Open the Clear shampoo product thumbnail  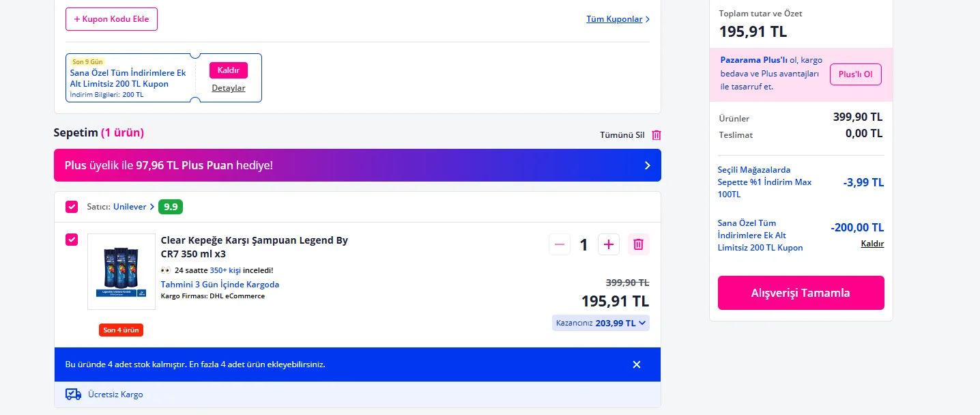pyautogui.click(x=121, y=272)
